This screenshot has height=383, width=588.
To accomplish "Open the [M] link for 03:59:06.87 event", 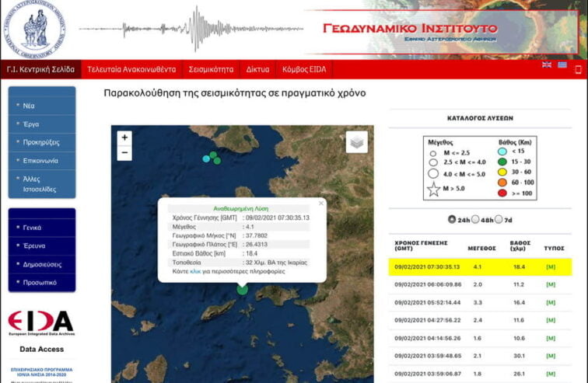I will pyautogui.click(x=551, y=374).
